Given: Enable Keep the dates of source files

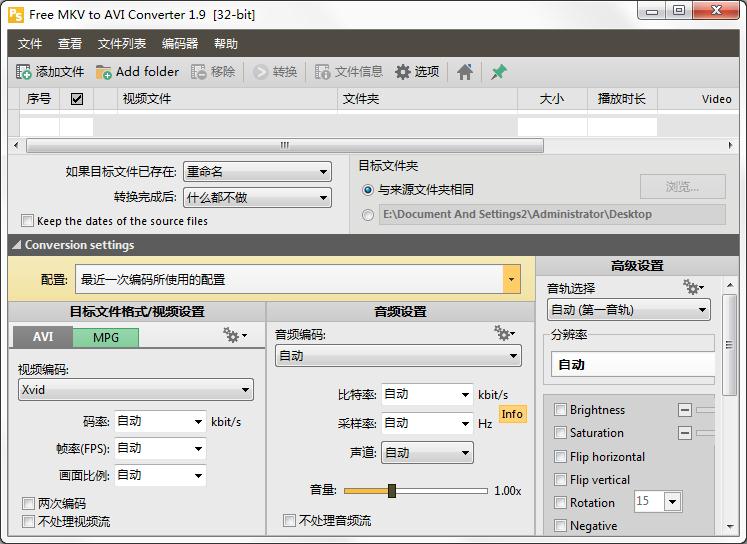Looking at the screenshot, I should 28,221.
